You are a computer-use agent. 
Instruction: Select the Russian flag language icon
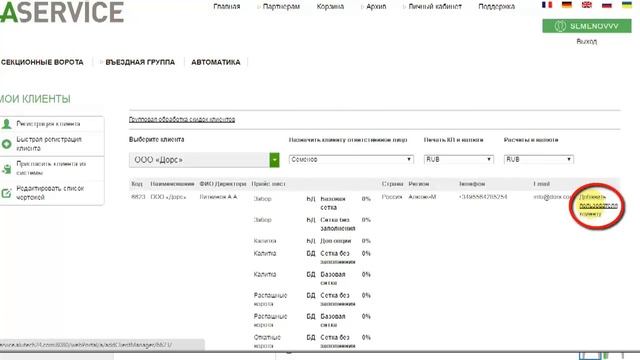click(607, 5)
